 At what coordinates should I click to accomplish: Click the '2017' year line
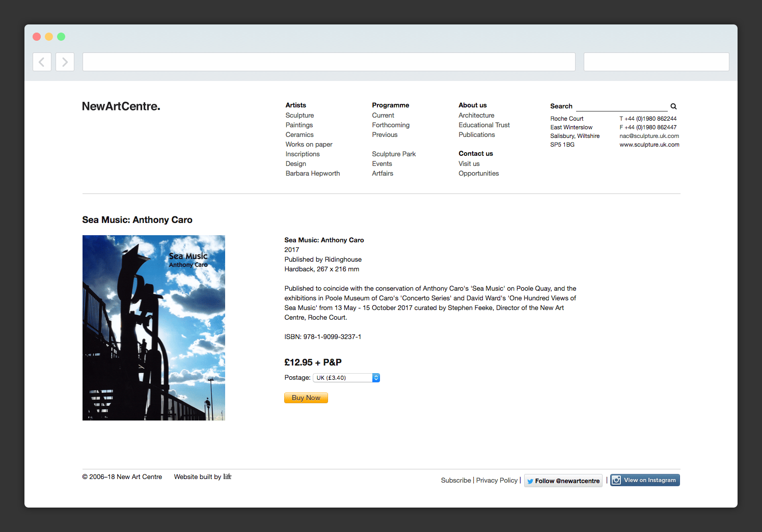(292, 249)
